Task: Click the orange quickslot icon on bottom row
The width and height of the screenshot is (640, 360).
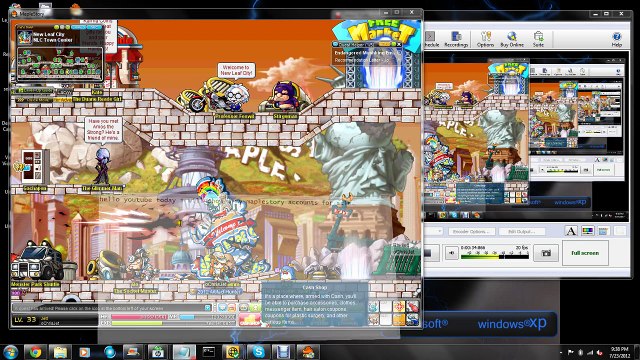Action: click(x=399, y=320)
